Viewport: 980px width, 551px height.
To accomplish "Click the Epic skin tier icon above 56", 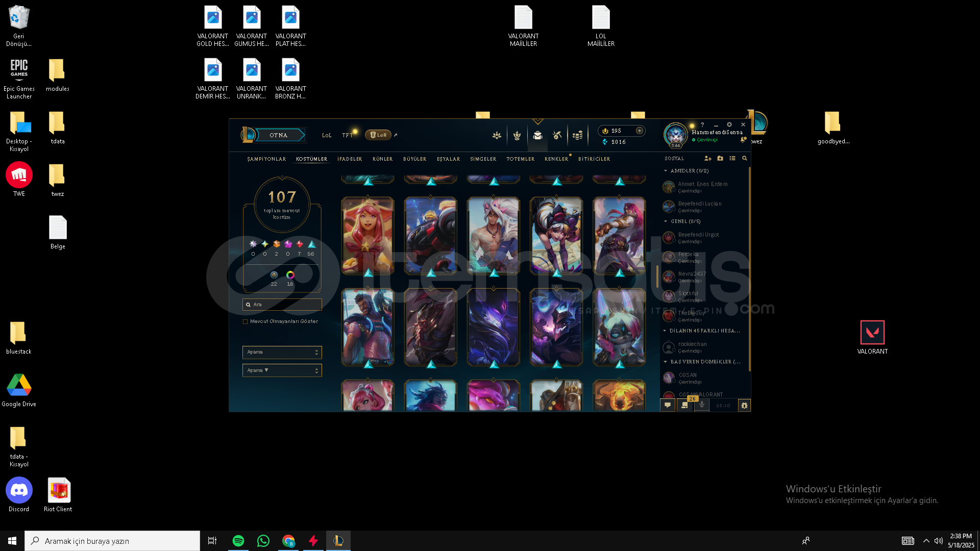I will [x=311, y=244].
